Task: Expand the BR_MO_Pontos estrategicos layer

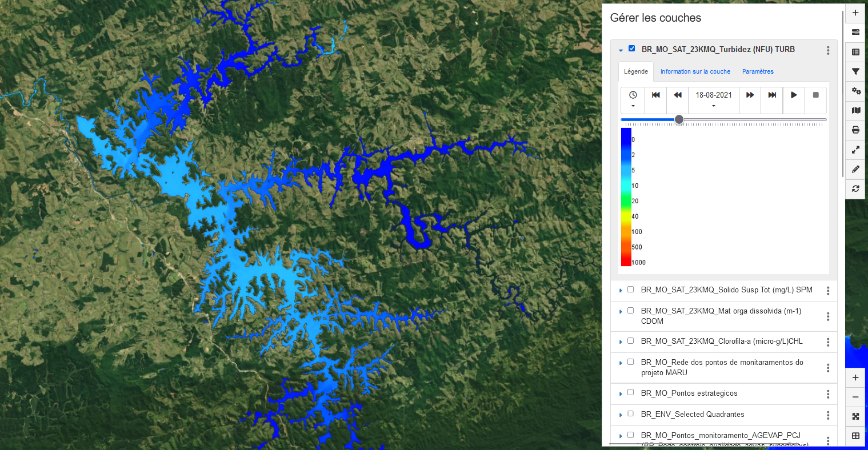Action: 621,393
